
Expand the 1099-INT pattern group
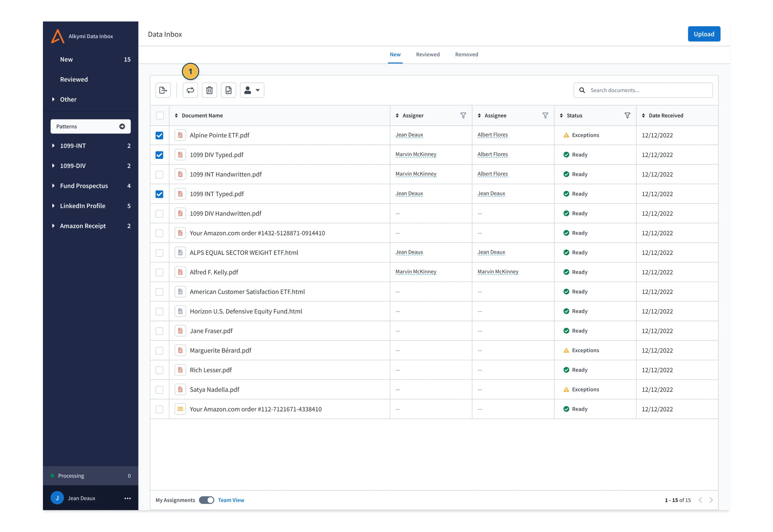53,146
